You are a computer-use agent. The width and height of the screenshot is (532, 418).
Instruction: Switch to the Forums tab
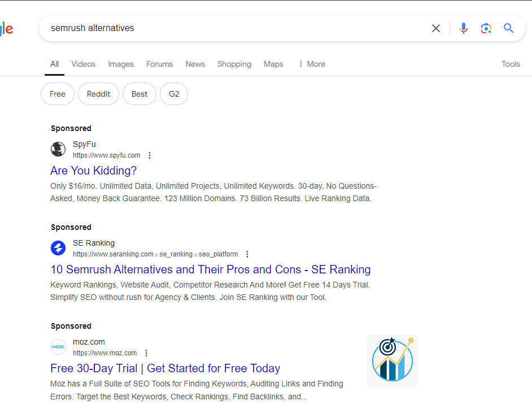click(159, 64)
